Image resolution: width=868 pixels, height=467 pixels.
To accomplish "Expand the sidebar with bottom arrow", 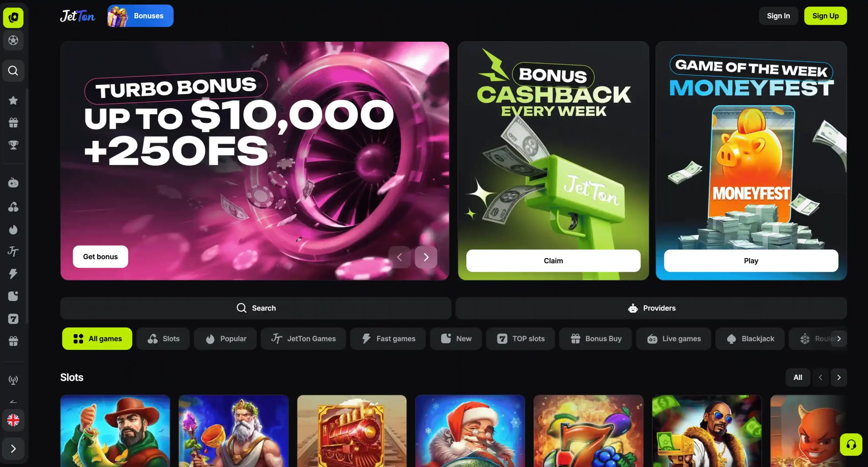I will (13, 448).
